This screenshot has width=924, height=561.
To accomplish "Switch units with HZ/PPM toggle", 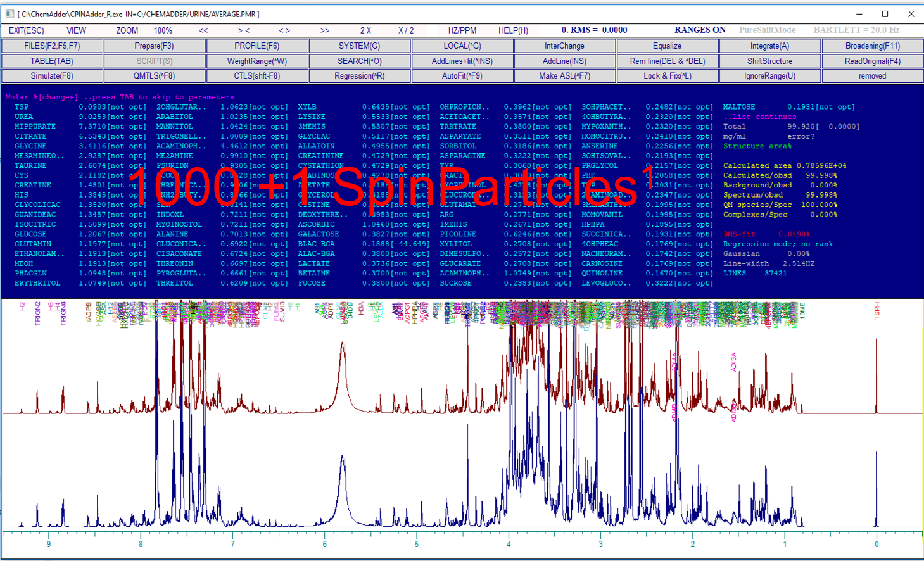I will tap(462, 30).
